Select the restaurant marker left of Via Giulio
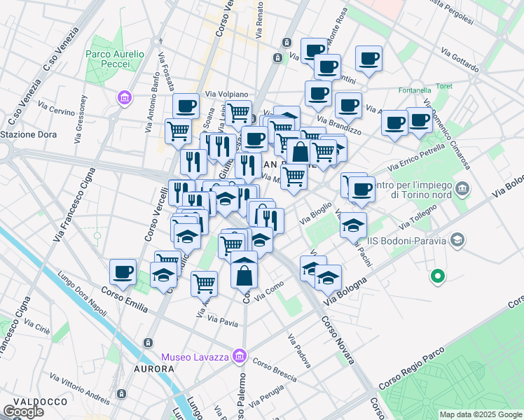 pyautogui.click(x=193, y=162)
